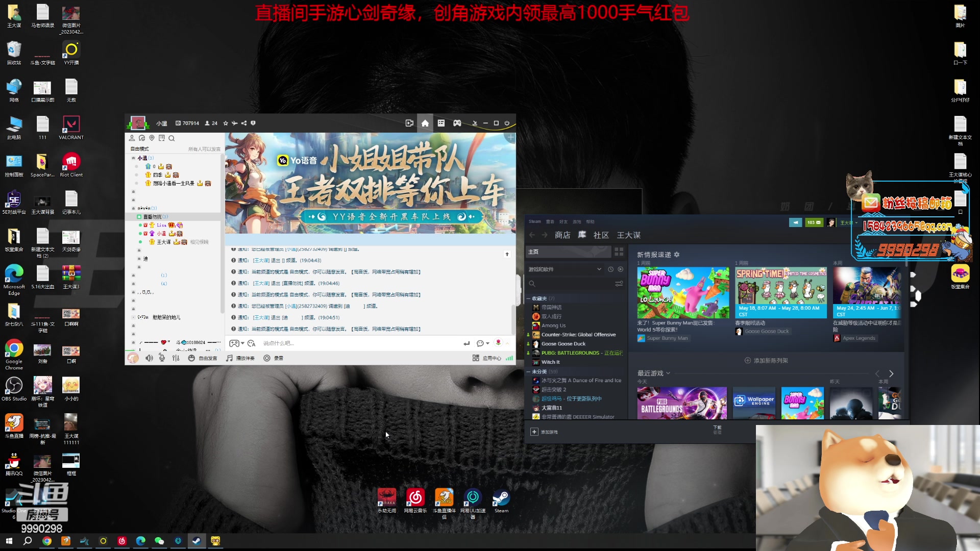Click the YY chat input field 说点什么吧
Viewport: 980px width, 551px height.
(x=357, y=343)
